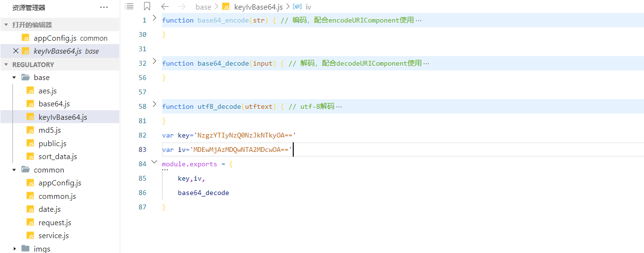The image size is (644, 253).
Task: Go forward with the right arrow
Action: (x=182, y=6)
